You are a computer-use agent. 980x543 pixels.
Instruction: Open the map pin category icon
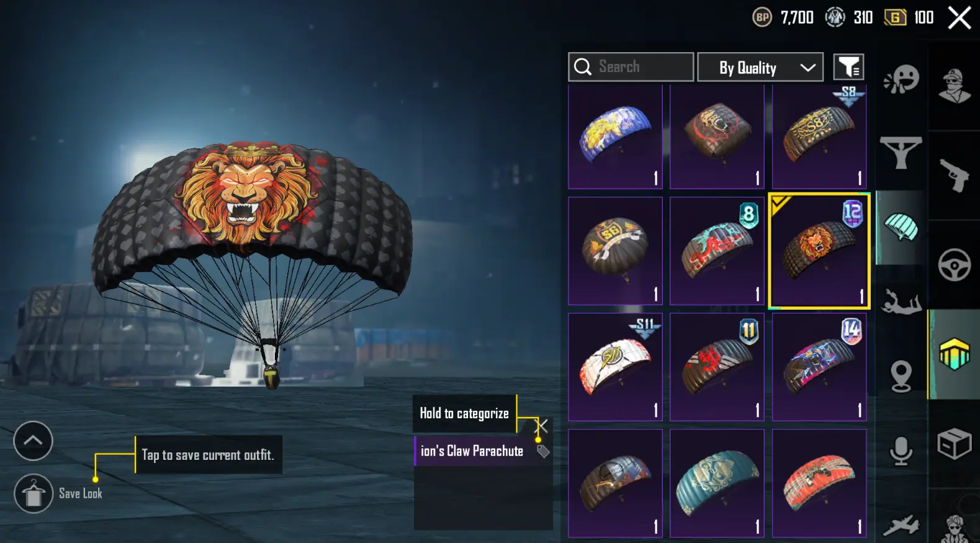(x=901, y=377)
